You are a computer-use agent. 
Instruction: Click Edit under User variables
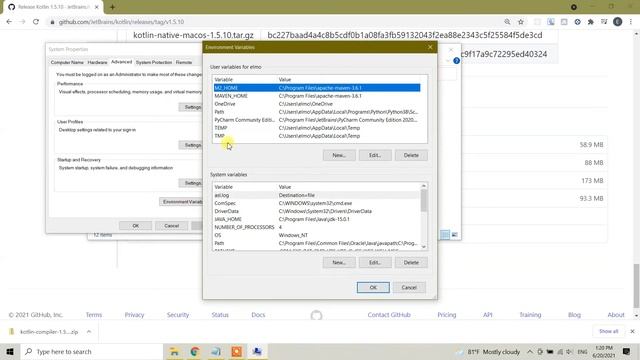click(375, 155)
